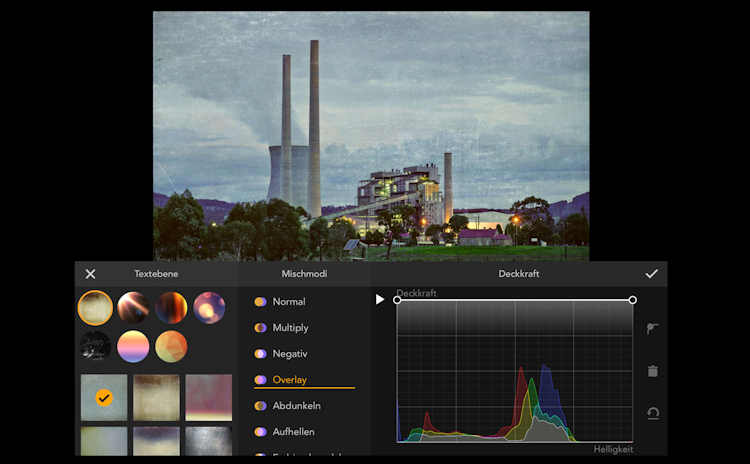
Task: Choose the orange flame texture category circle
Action: [x=171, y=307]
